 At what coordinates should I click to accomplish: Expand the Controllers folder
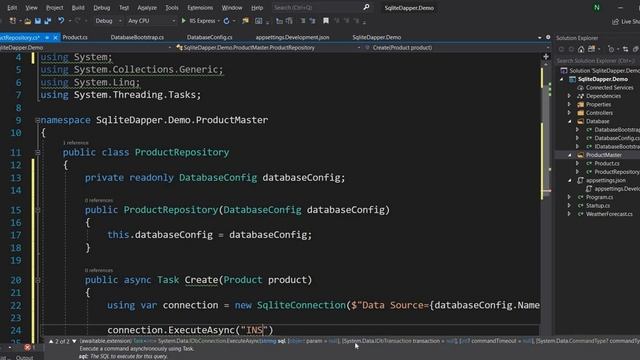click(569, 113)
